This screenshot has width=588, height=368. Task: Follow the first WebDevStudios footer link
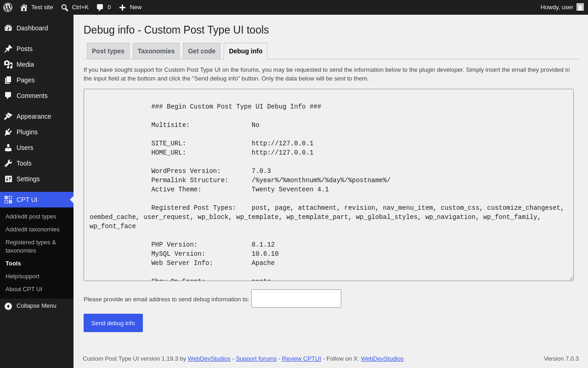(x=209, y=359)
